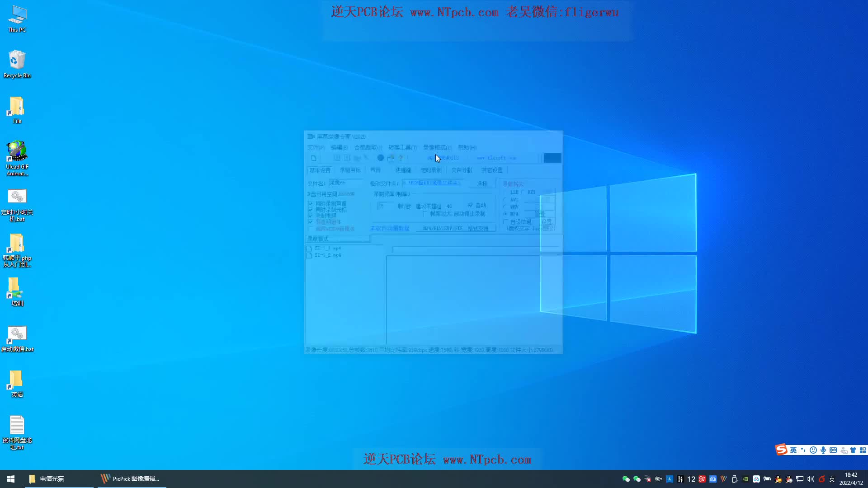Screen dimensions: 868x488
Task: Open temp folder path link
Action: 432,183
